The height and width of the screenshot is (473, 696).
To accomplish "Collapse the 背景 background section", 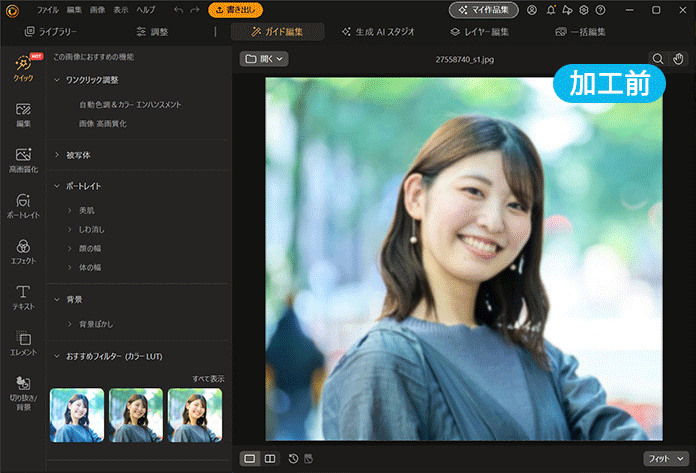I will tap(57, 300).
